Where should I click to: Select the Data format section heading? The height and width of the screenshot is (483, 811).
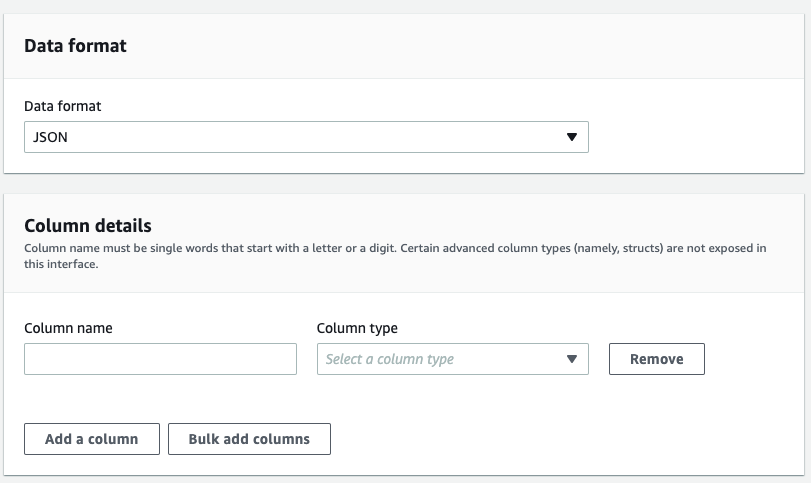click(x=75, y=46)
